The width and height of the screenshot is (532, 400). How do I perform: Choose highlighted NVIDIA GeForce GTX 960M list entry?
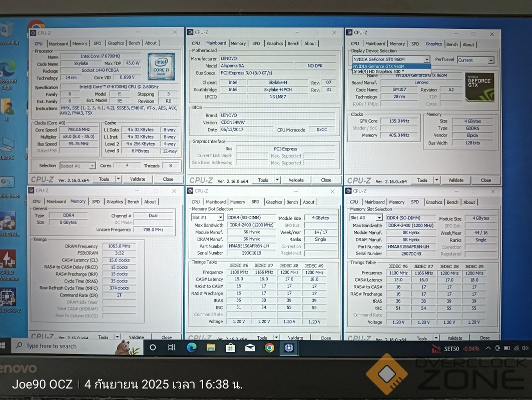(391, 66)
